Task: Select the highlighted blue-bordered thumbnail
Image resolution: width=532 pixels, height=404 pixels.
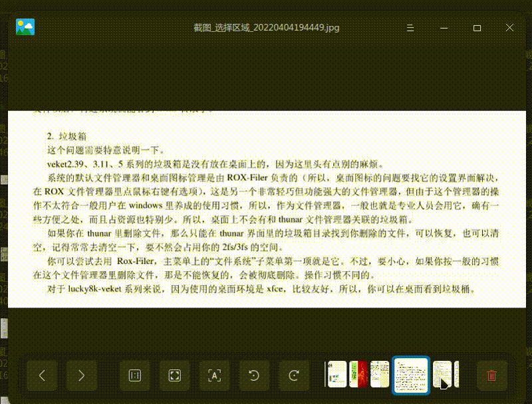Action: tap(410, 374)
